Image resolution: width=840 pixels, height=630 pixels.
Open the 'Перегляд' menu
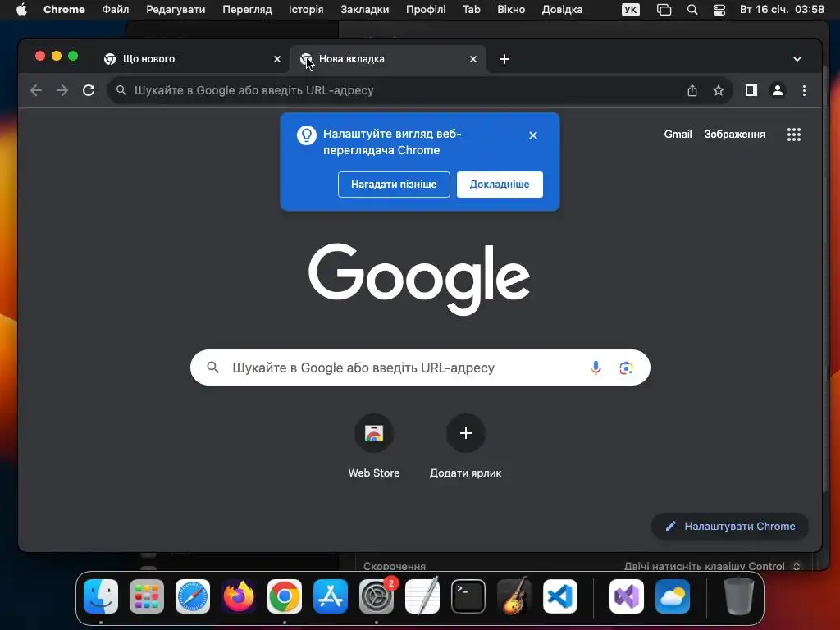click(x=247, y=10)
